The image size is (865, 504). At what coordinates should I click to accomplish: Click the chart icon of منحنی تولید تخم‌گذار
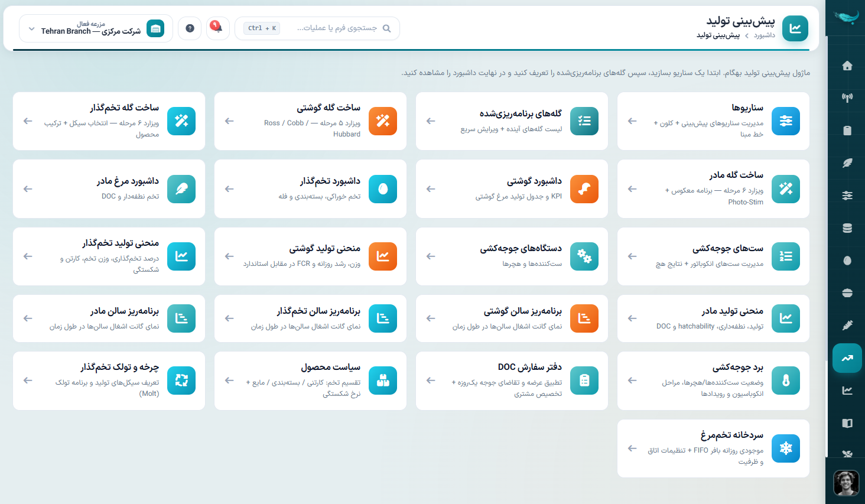[x=181, y=256]
